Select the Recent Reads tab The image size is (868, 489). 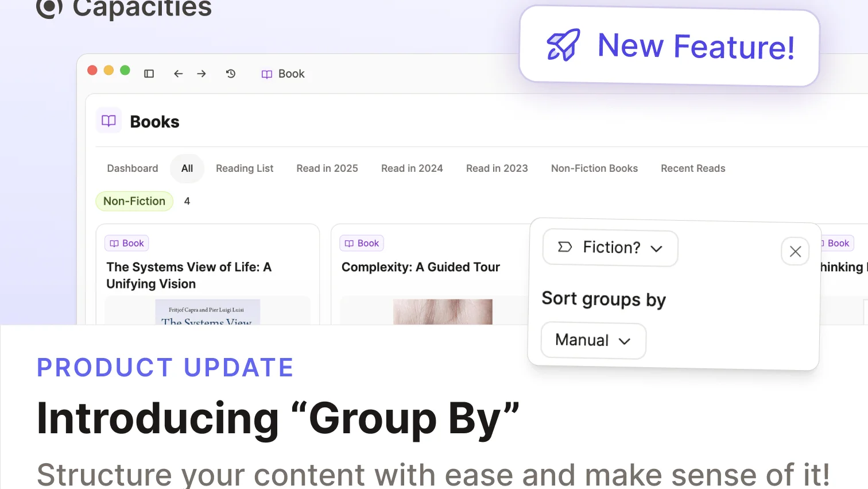point(693,168)
